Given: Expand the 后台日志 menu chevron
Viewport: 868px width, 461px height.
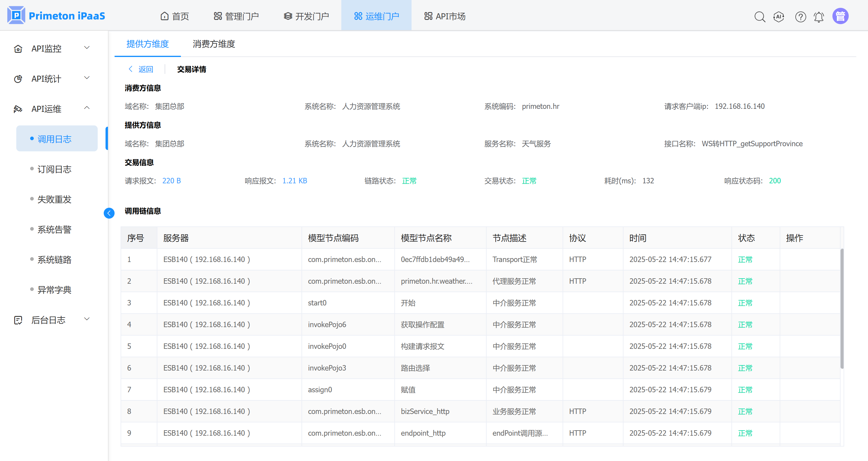Looking at the screenshot, I should pyautogui.click(x=87, y=319).
